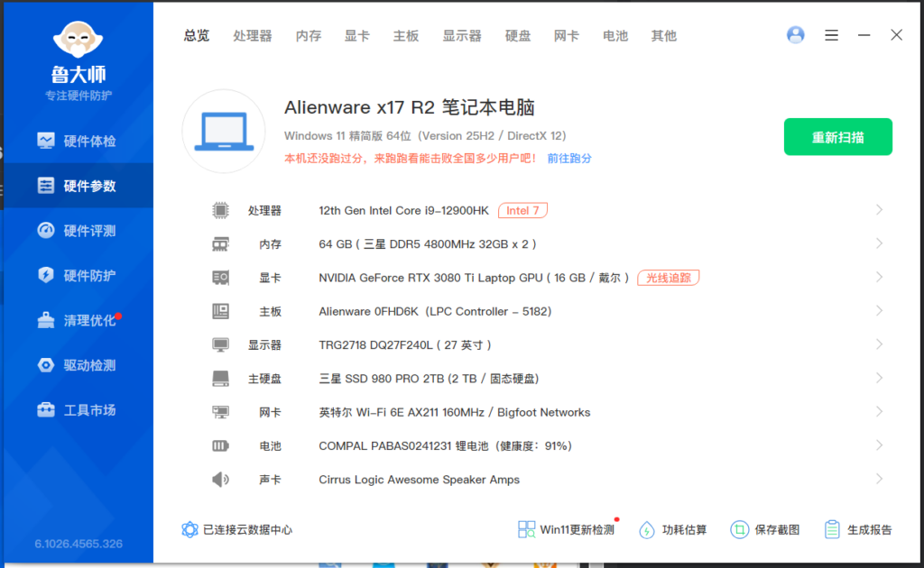The image size is (924, 568).
Task: Expand the processor row details arrow
Action: (x=879, y=210)
